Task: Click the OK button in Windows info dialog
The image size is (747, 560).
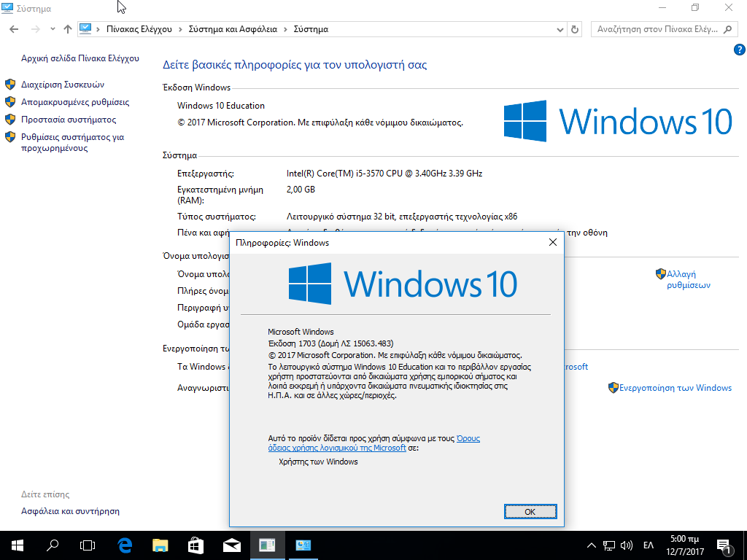Action: (530, 511)
